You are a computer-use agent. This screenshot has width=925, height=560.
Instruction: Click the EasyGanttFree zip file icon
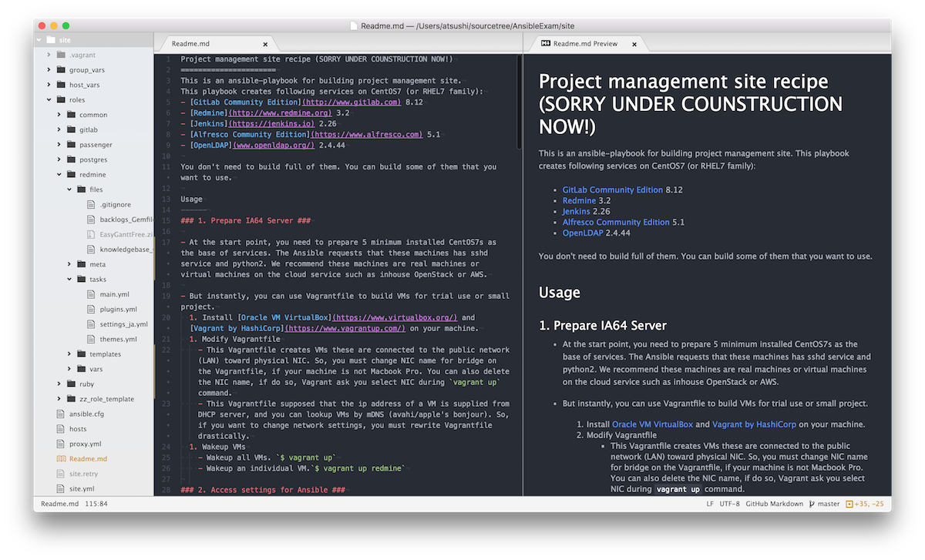tap(92, 235)
